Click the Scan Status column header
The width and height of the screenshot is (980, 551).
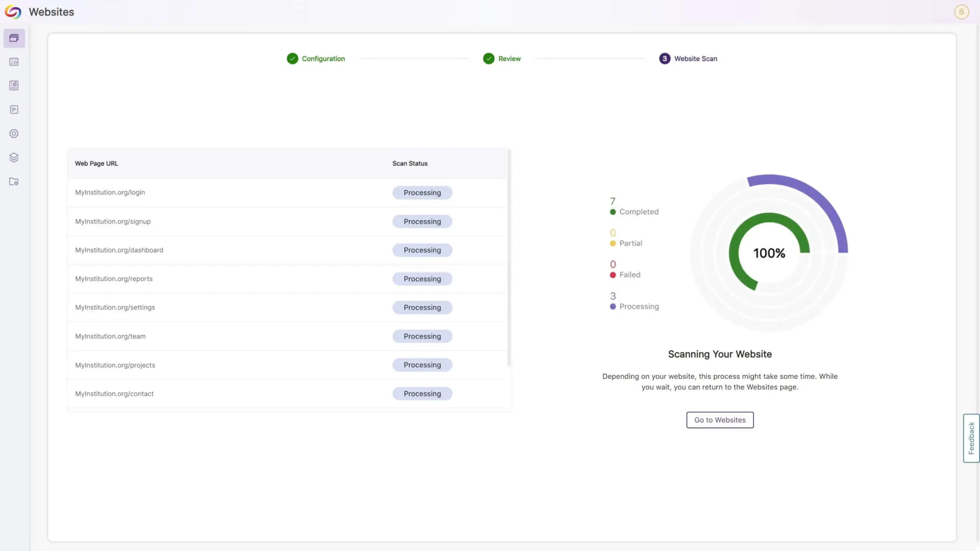point(410,163)
